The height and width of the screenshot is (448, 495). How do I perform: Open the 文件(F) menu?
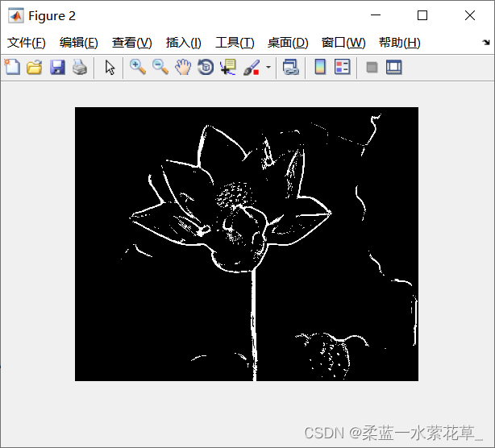click(x=27, y=43)
